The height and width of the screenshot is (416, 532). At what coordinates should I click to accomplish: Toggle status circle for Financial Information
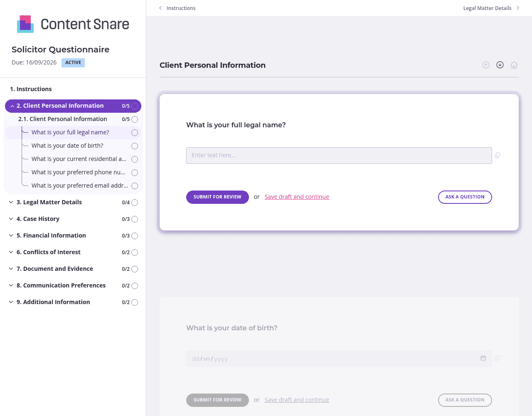pyautogui.click(x=135, y=236)
